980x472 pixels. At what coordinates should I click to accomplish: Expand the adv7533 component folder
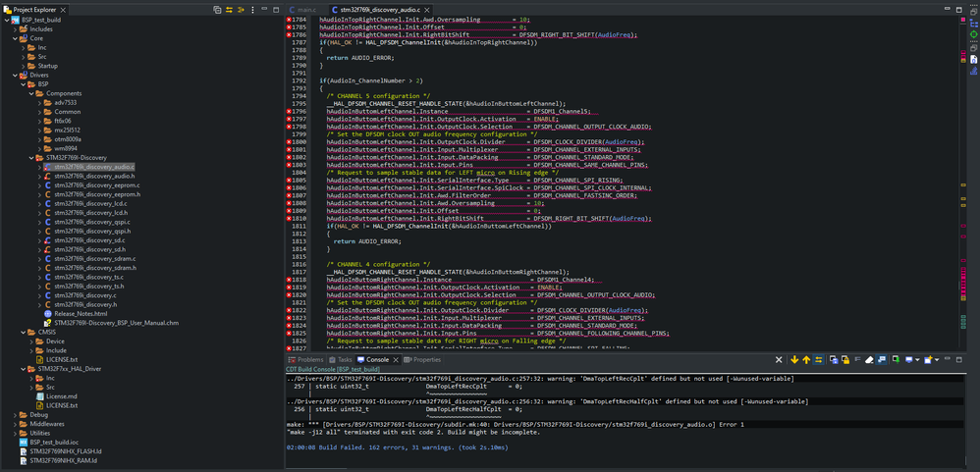click(39, 102)
